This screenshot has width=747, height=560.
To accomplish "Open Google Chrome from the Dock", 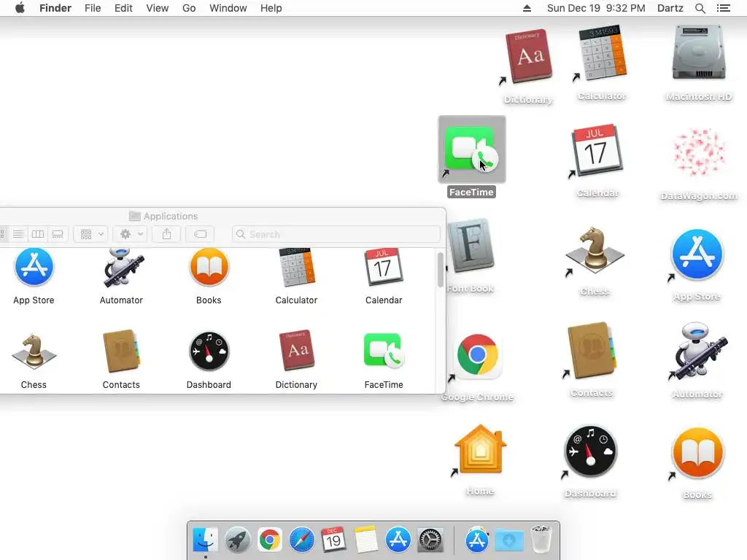I will (269, 540).
